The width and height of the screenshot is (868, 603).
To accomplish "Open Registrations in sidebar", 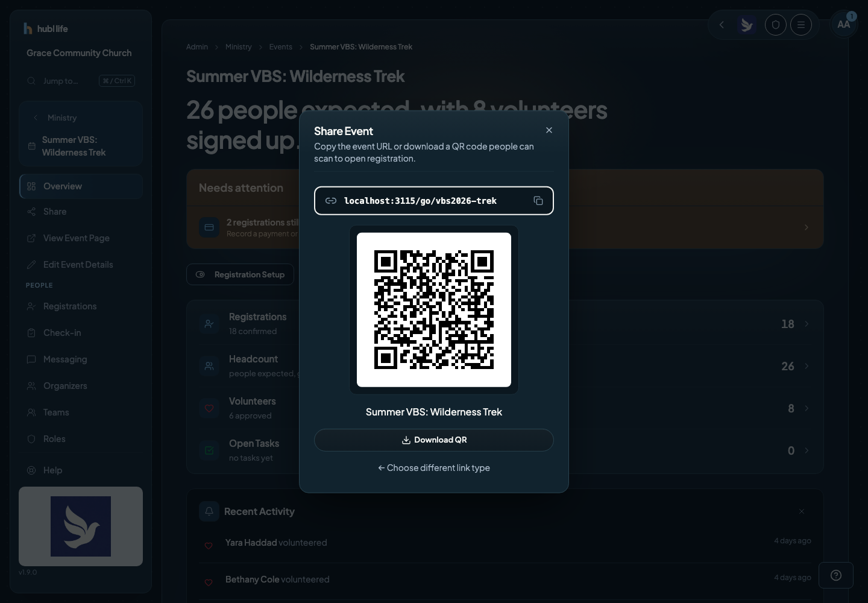I will click(81, 306).
